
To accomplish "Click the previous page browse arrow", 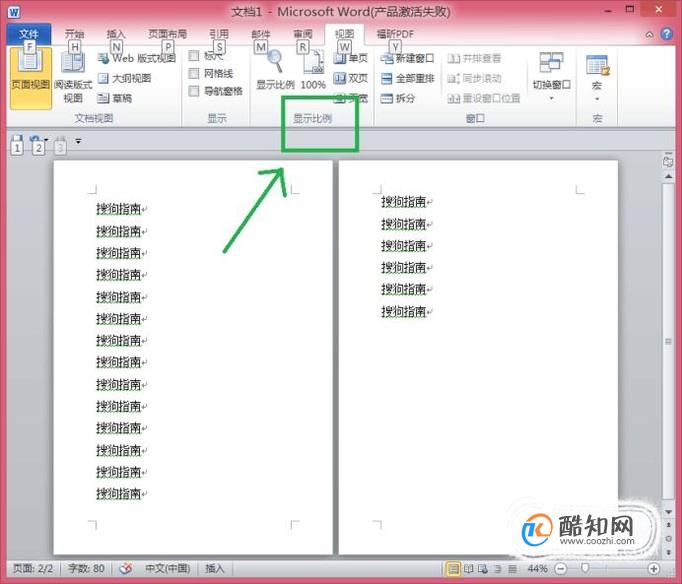I will pos(669,526).
